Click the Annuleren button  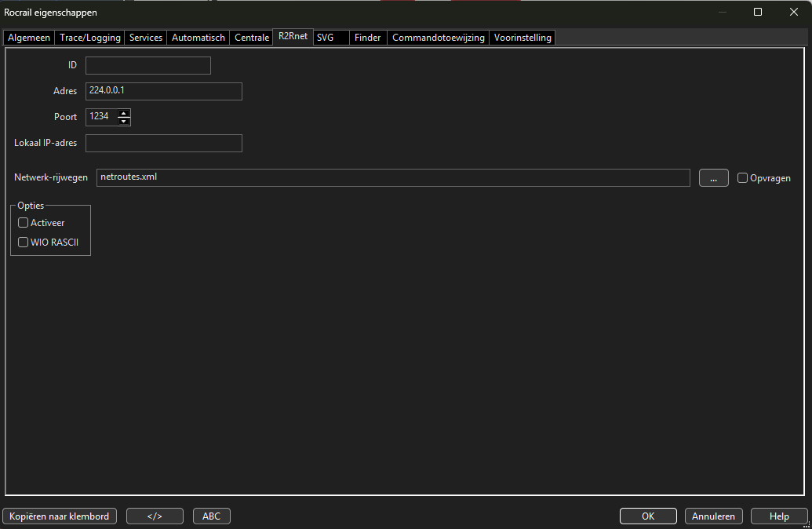[x=714, y=516]
